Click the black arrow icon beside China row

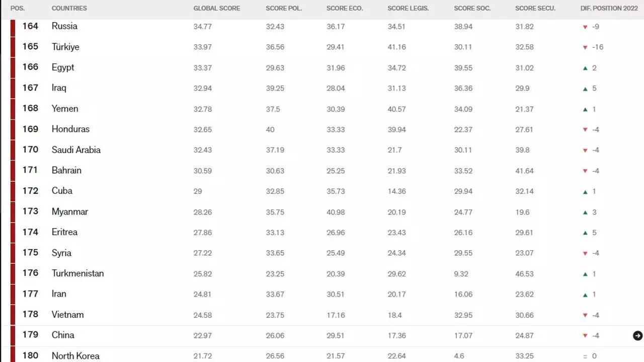click(637, 336)
